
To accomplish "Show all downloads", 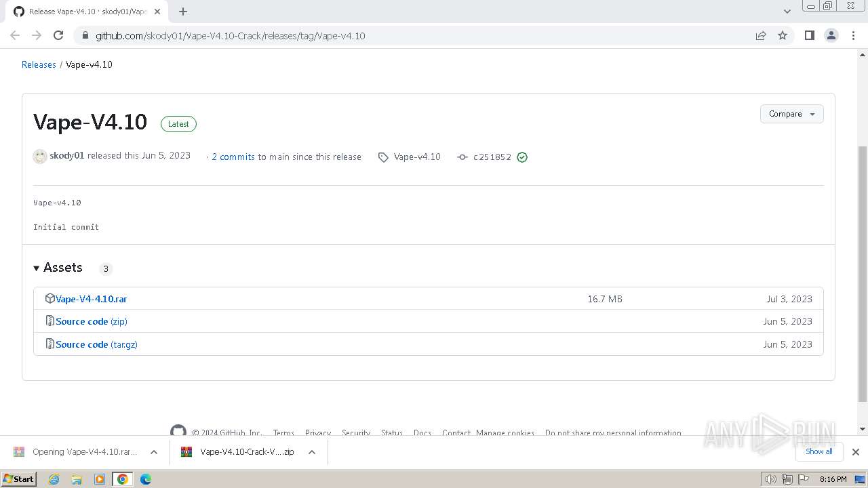I will pos(819,451).
